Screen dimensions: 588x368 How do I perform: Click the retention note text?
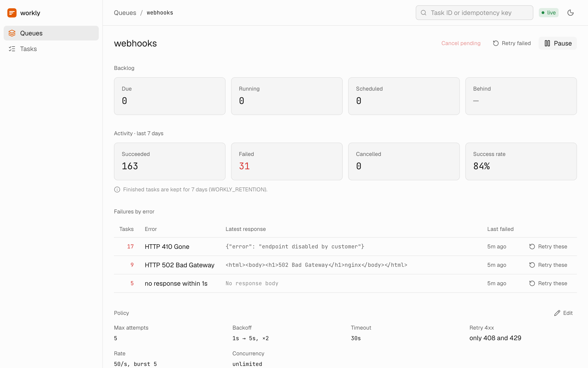click(195, 190)
